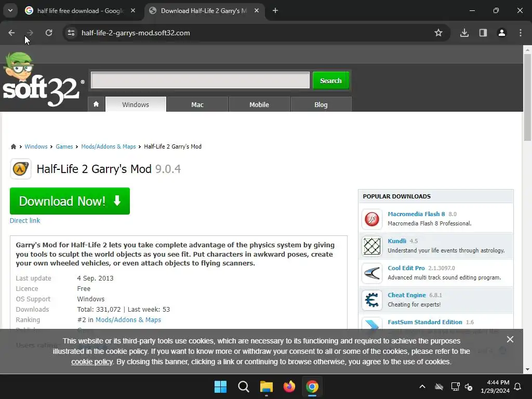Screen dimensions: 532x399
Task: Click the breadcrumb home icon
Action: (x=13, y=147)
